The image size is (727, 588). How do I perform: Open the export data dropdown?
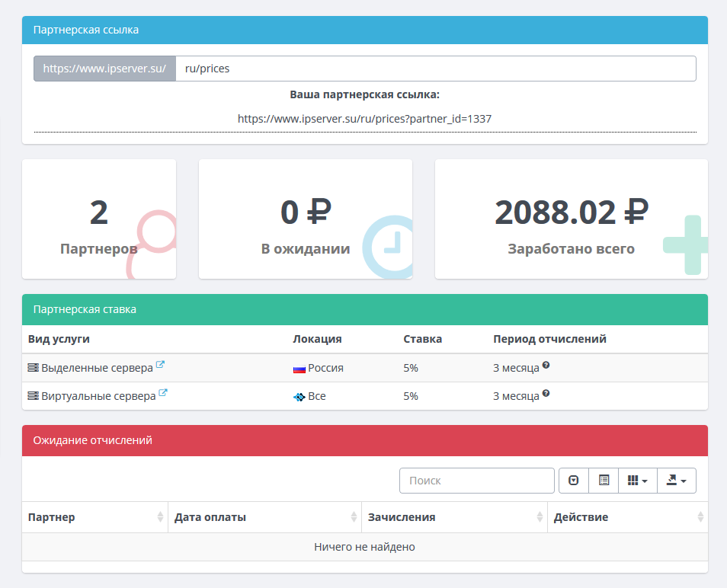[676, 481]
